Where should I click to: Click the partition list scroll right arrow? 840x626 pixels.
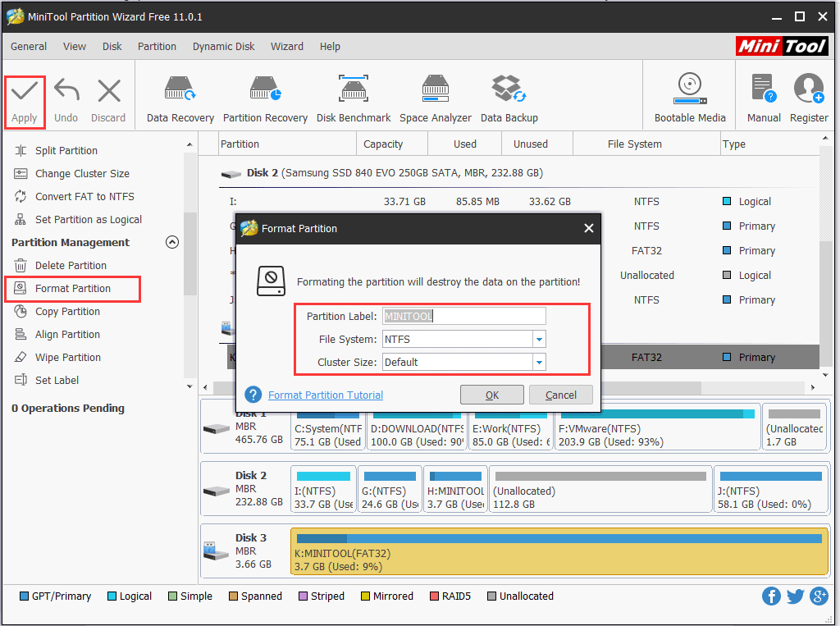coord(813,387)
